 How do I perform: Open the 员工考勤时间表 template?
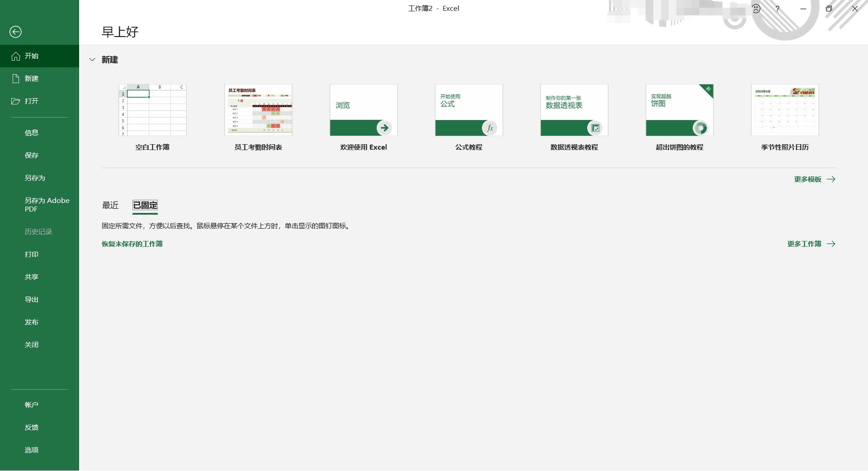tap(258, 110)
